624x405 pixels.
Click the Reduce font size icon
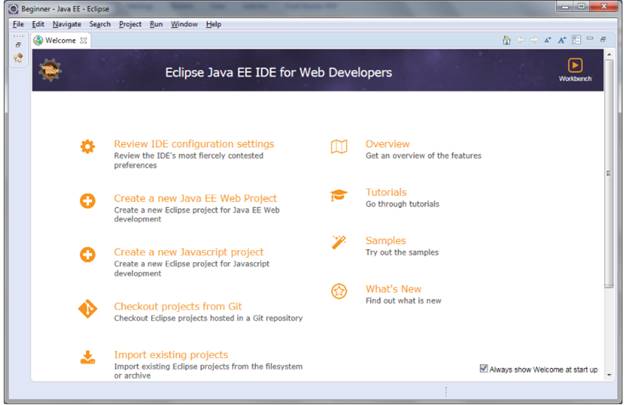548,40
